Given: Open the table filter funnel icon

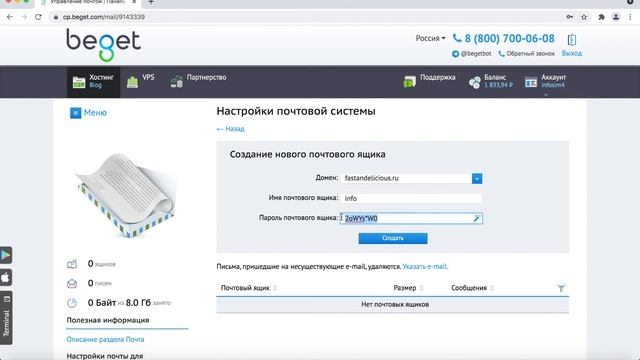Looking at the screenshot, I should (561, 288).
